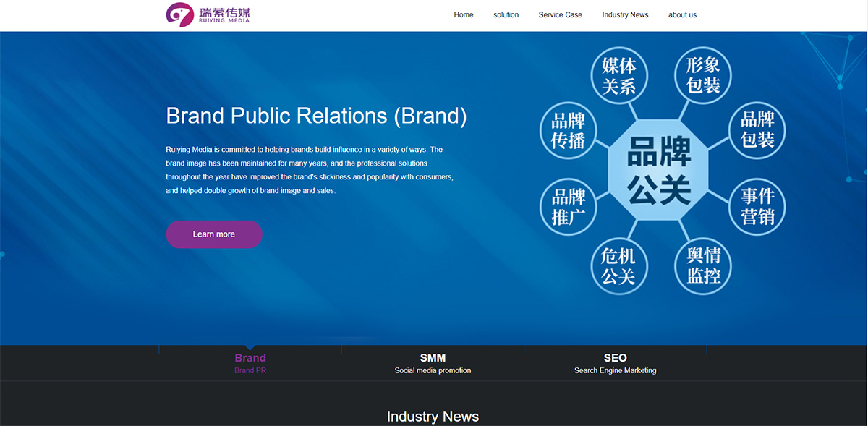Click the Ruiying Media logo
The width and height of the screenshot is (868, 426).
208,14
